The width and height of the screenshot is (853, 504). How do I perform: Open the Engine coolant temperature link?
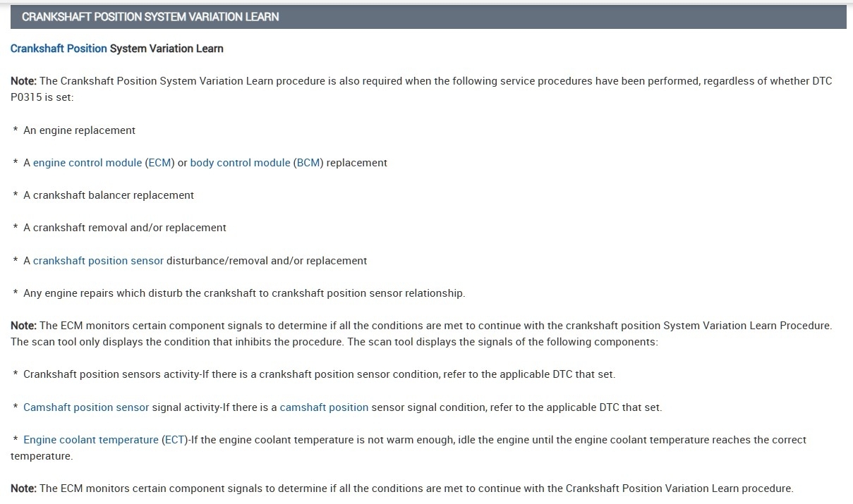pyautogui.click(x=91, y=440)
